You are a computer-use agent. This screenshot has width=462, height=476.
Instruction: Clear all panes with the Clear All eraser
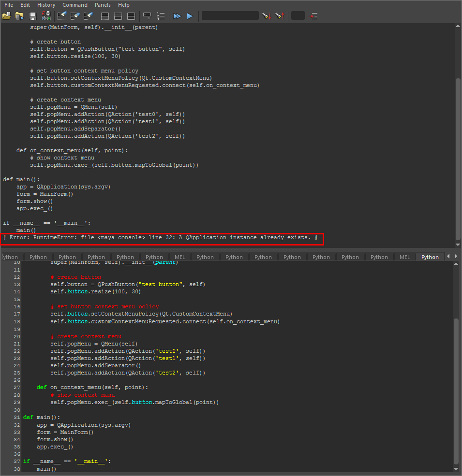[89, 16]
